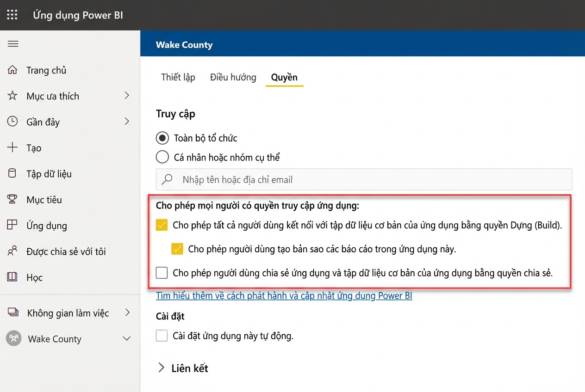Enable Cài đặt ứng dụng này tự động
585x392 pixels.
pyautogui.click(x=162, y=336)
